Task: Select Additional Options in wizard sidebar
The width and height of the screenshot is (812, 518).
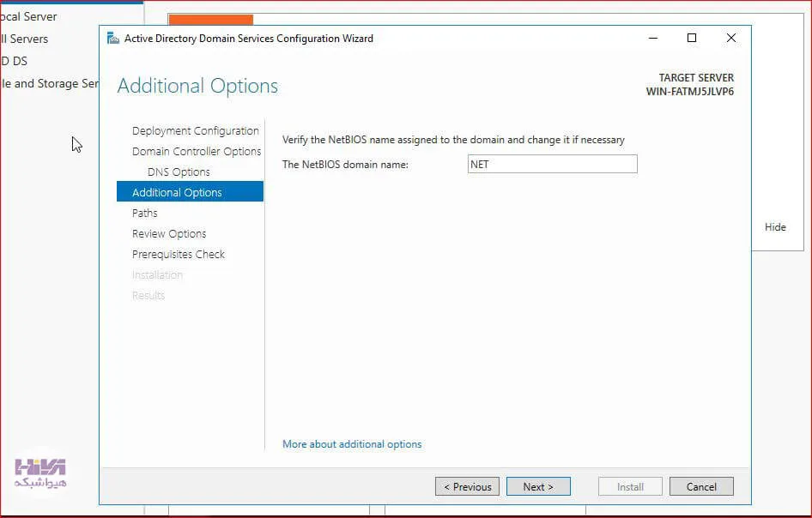Action: pos(190,191)
